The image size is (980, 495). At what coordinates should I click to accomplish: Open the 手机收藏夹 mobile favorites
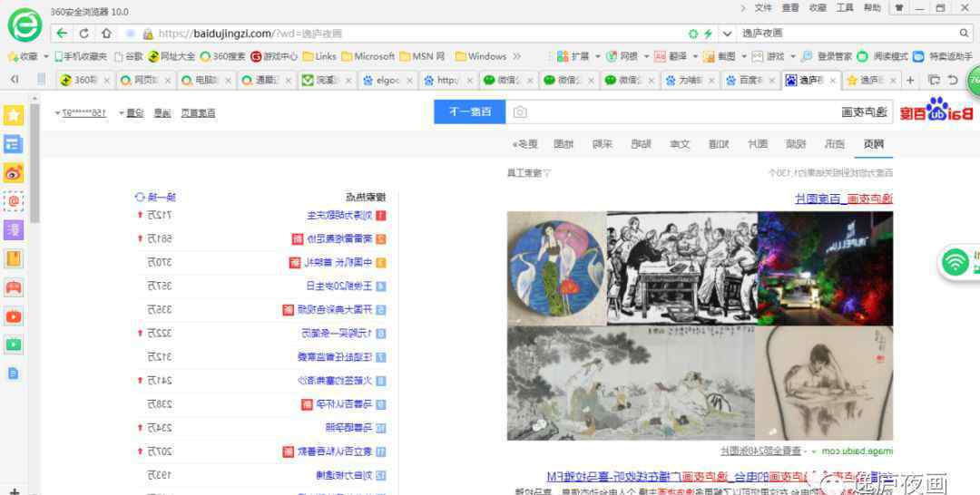tap(81, 57)
